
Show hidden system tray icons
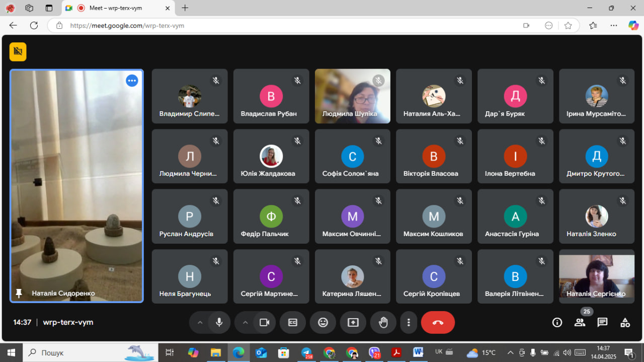511,352
